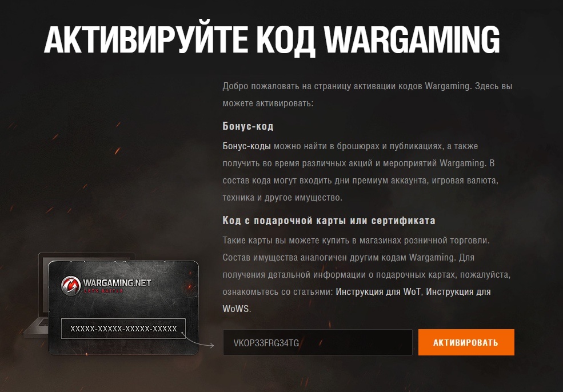Screen dimensions: 563x392
Task: Click the dark gift card illustration
Action: tap(123, 307)
